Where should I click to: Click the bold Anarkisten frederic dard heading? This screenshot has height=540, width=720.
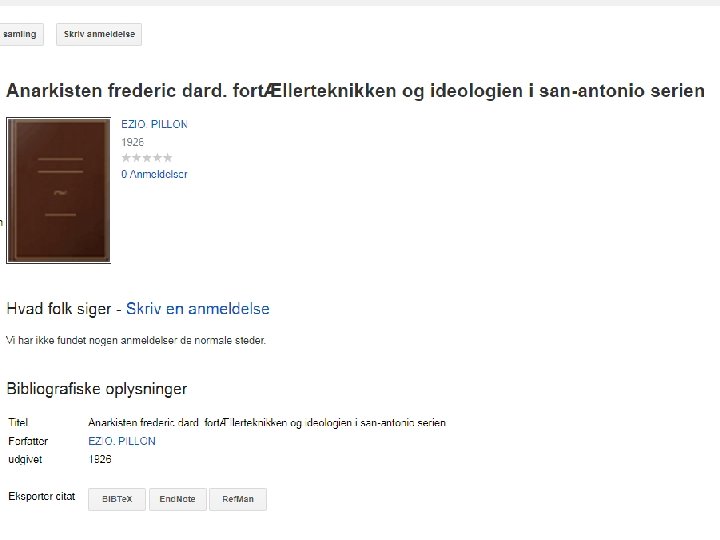click(x=355, y=90)
